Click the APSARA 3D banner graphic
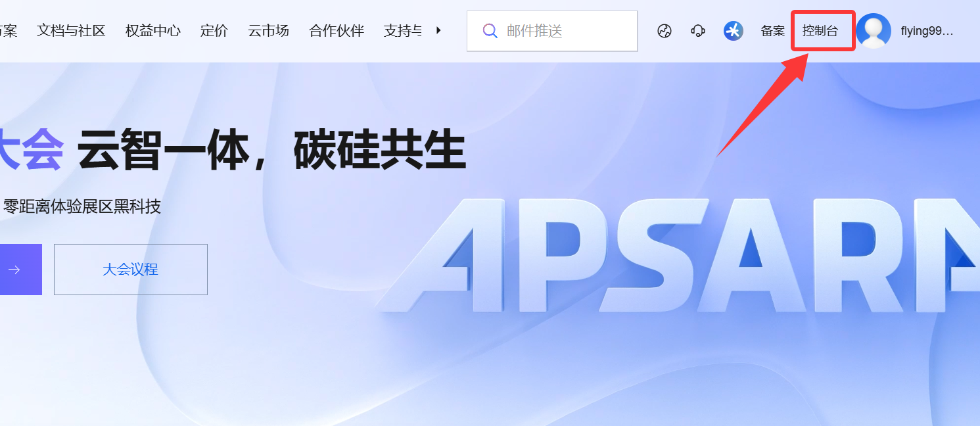Screen dimensions: 980x426 (x=677, y=256)
